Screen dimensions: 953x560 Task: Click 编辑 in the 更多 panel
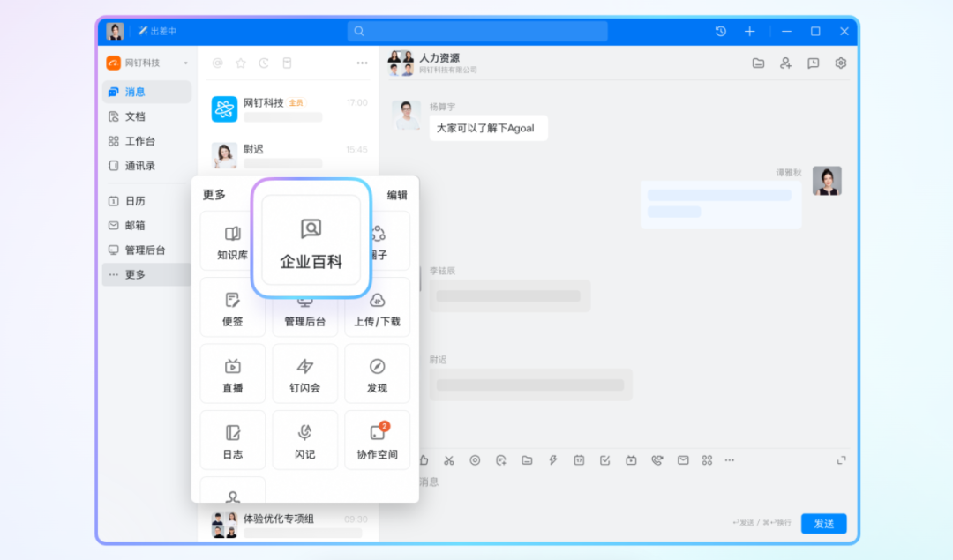tap(397, 195)
